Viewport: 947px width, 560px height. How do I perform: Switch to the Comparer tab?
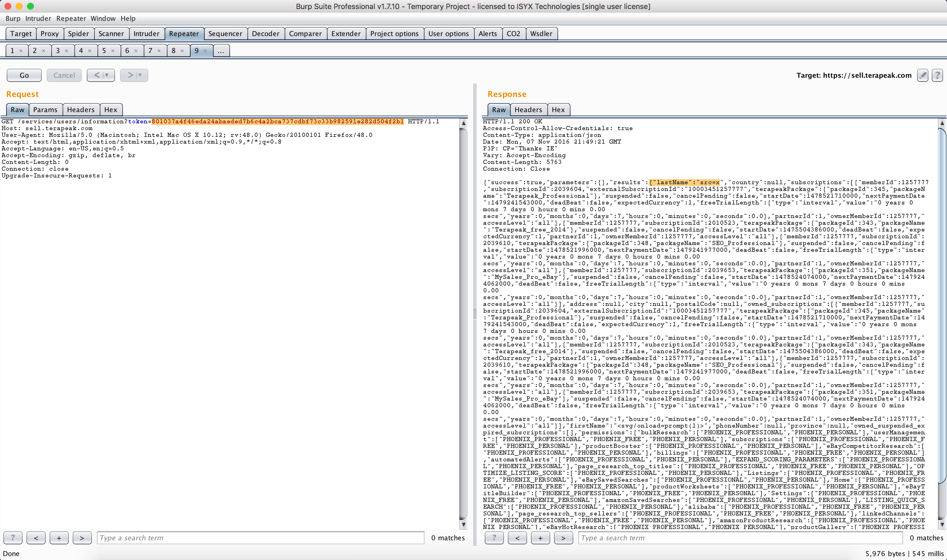tap(305, 34)
